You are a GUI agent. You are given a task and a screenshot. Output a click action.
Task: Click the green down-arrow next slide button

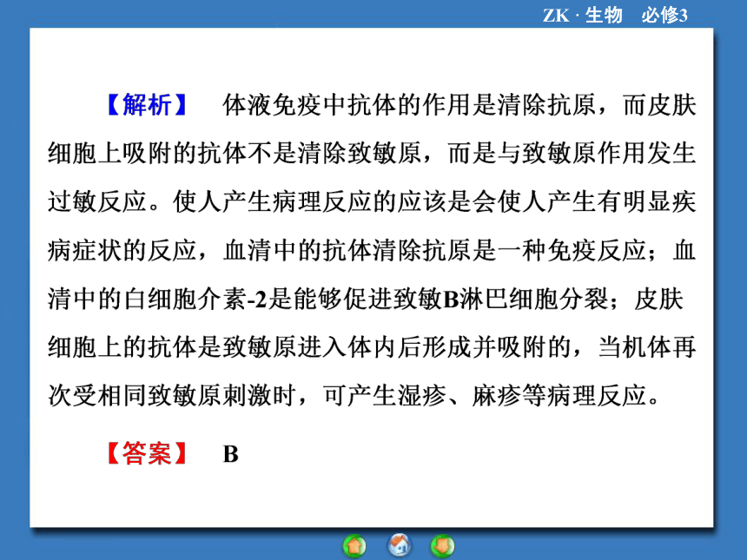point(443,546)
